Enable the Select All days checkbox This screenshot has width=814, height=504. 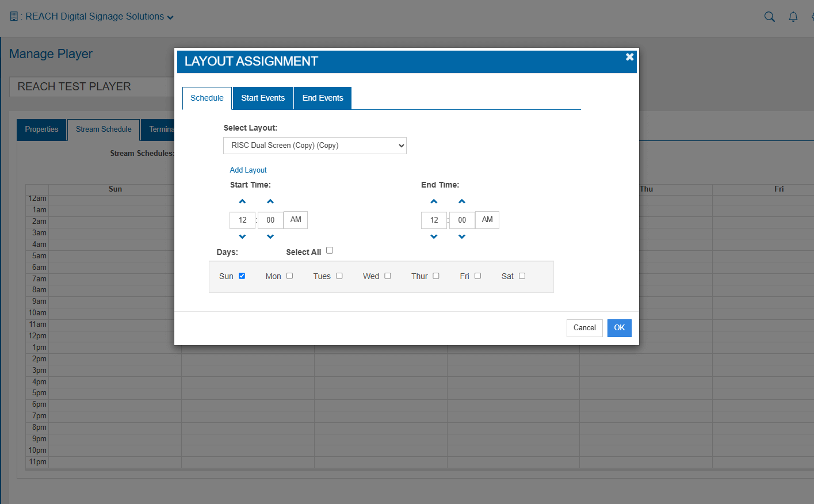point(329,250)
